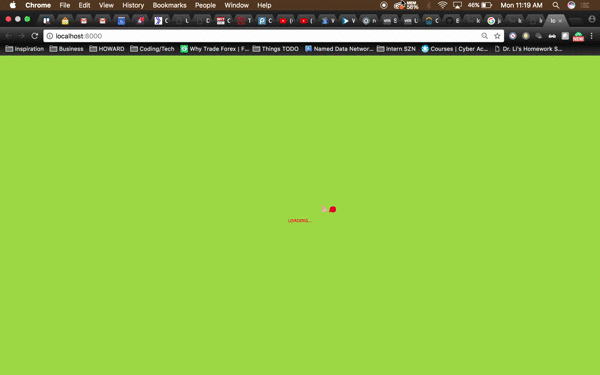Reload the localhost page
Viewport: 600px width, 375px height.
coord(34,36)
